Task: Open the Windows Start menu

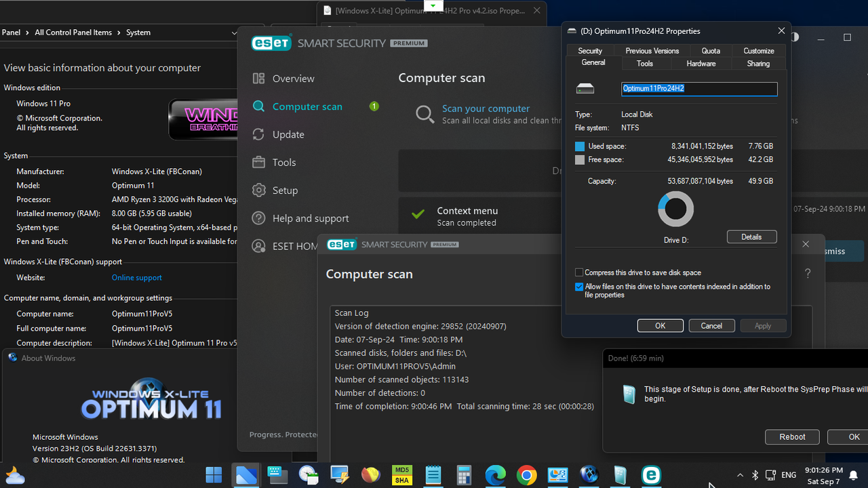Action: click(214, 475)
